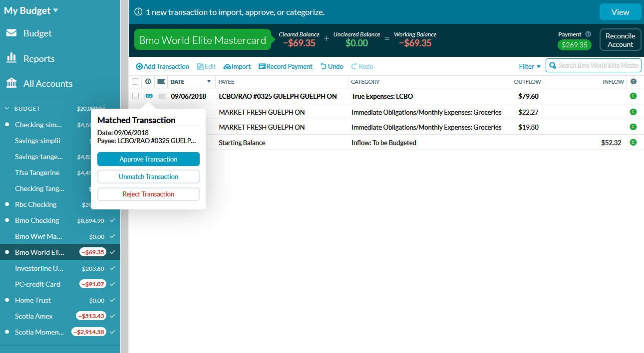Click the Approve Transaction button

point(148,159)
